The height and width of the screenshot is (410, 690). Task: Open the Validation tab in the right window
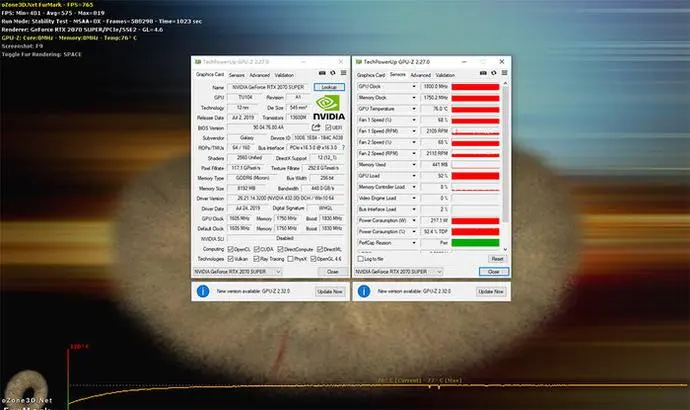point(445,75)
